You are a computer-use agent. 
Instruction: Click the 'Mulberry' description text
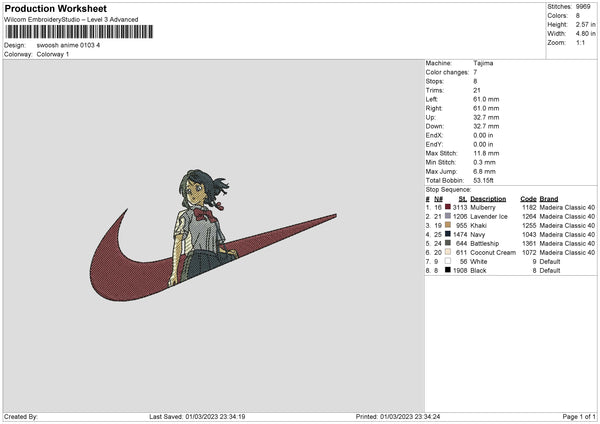click(x=483, y=207)
